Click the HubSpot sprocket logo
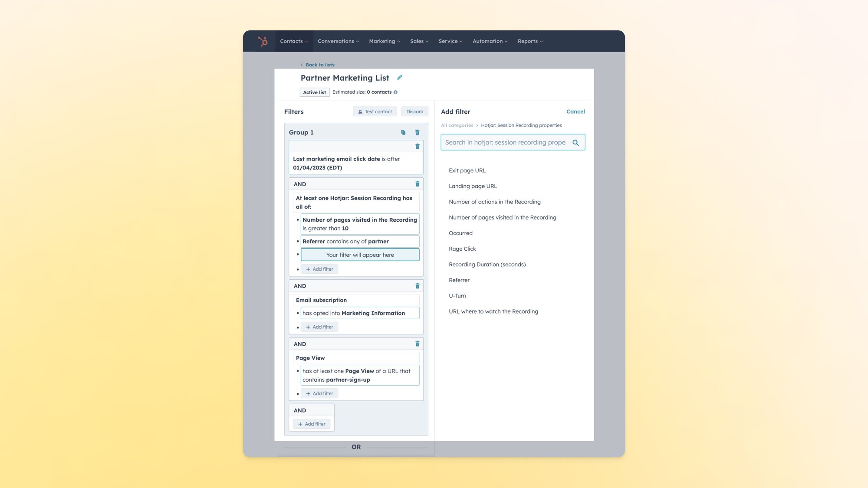The image size is (868, 488). (x=263, y=41)
